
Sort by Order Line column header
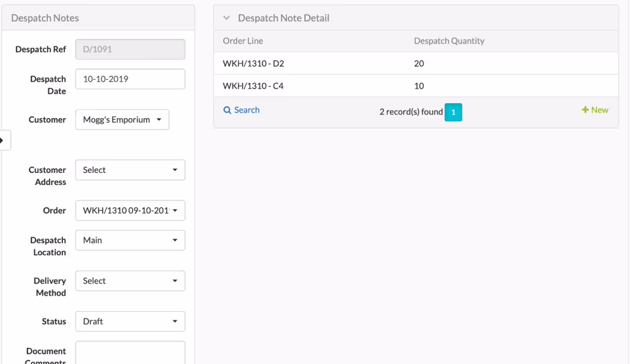click(x=243, y=41)
